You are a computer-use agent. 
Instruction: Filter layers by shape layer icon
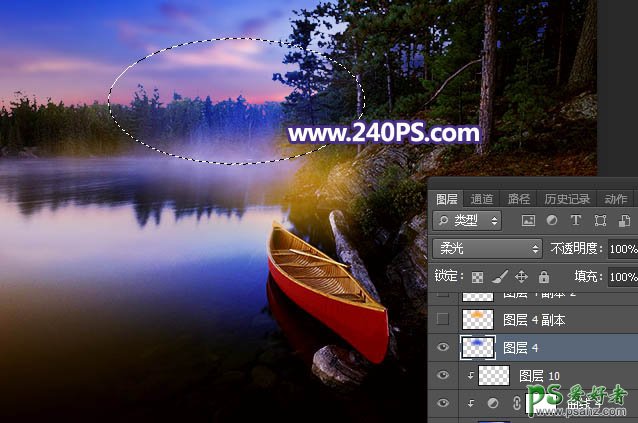click(x=600, y=221)
